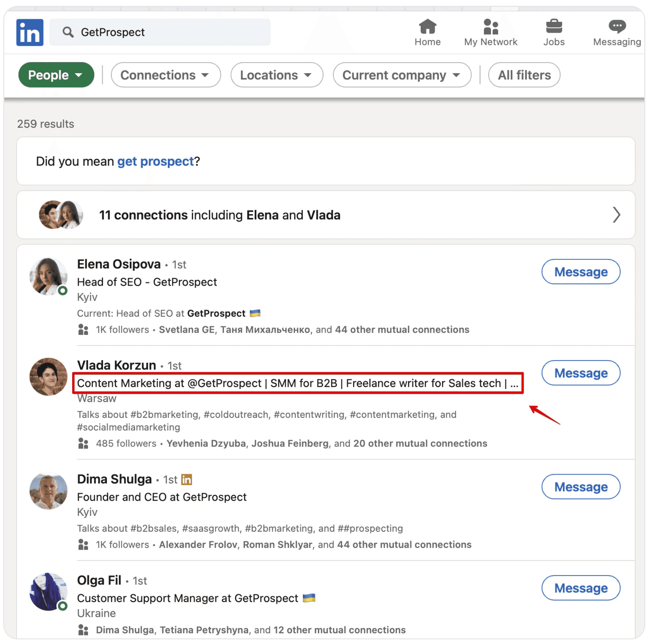Click the get prospect suggestion link
Screen dimensions: 649x644
(155, 162)
